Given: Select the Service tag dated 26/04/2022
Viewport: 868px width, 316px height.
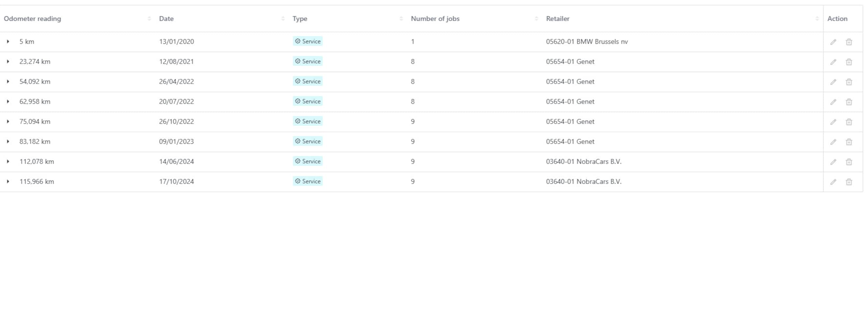Looking at the screenshot, I should (308, 81).
